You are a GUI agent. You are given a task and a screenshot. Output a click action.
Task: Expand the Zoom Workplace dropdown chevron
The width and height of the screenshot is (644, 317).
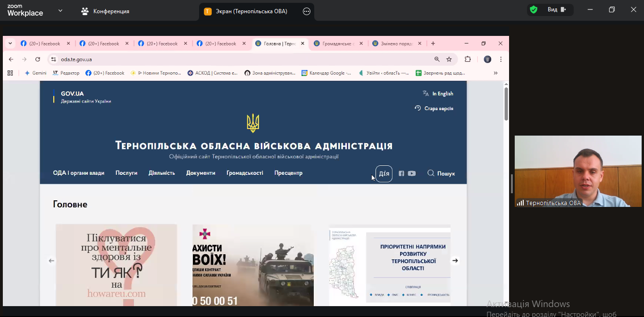(60, 11)
